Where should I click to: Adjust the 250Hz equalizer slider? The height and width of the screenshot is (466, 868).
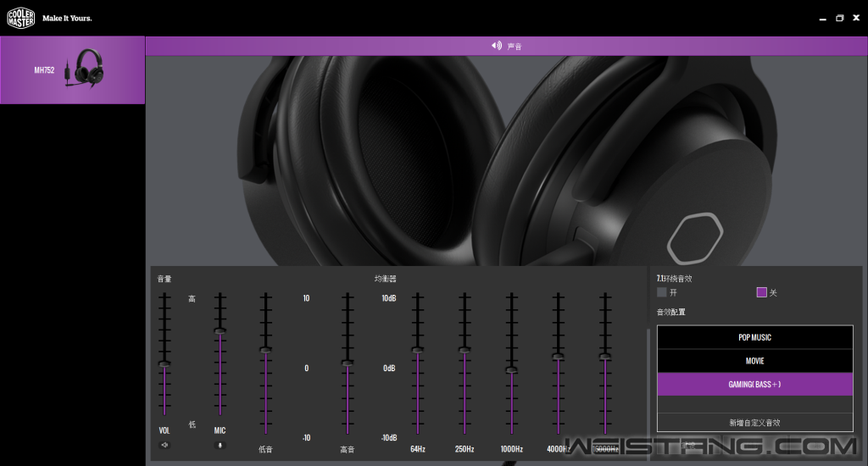(465, 350)
